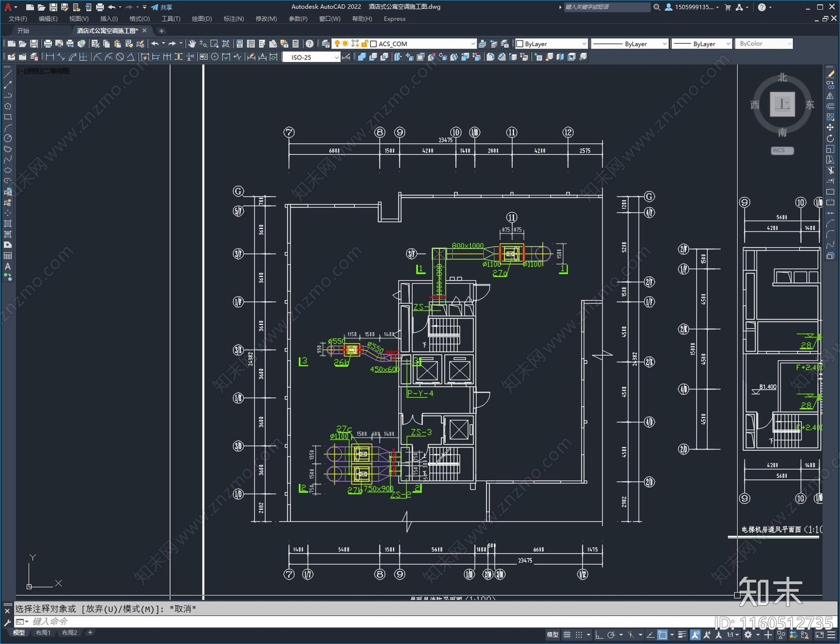The height and width of the screenshot is (644, 840).
Task: Select the Rotate tool in modify toolbar
Action: tap(830, 139)
